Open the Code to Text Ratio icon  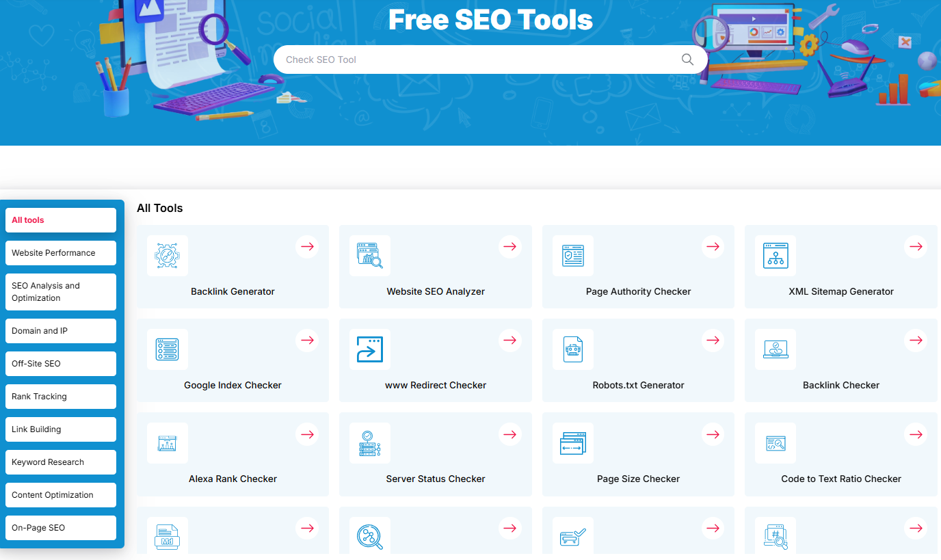coord(775,443)
